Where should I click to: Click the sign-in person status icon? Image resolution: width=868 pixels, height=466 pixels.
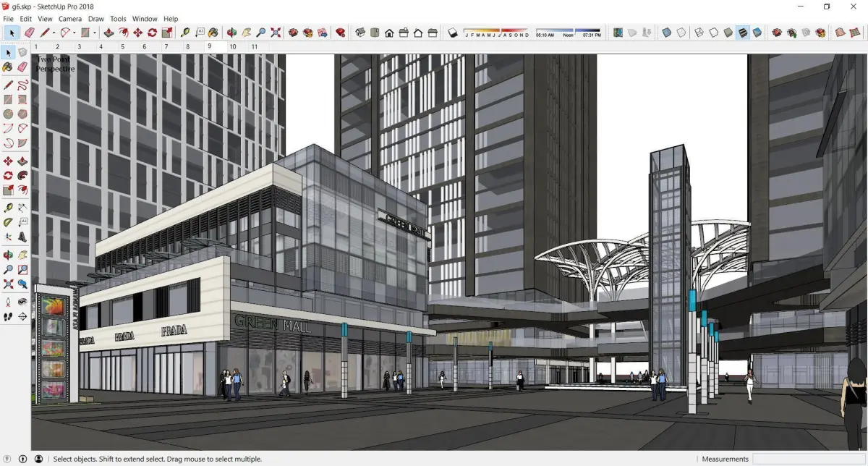[38, 459]
